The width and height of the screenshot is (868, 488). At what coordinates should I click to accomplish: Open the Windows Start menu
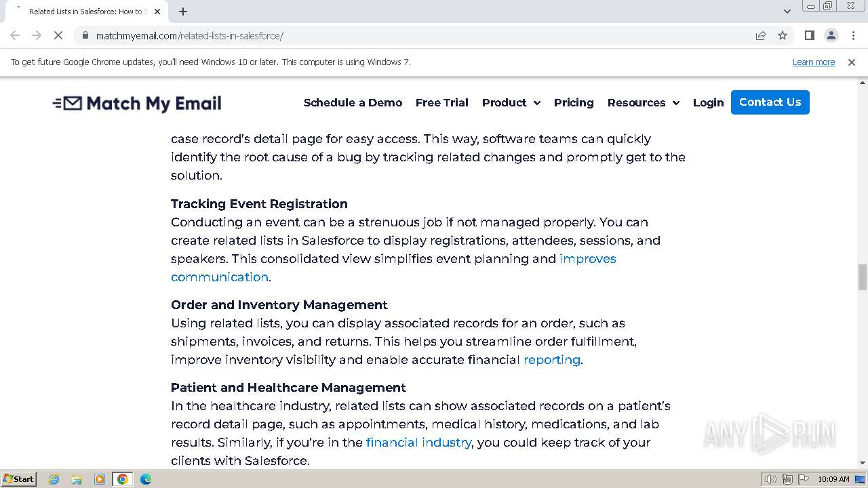pyautogui.click(x=19, y=479)
